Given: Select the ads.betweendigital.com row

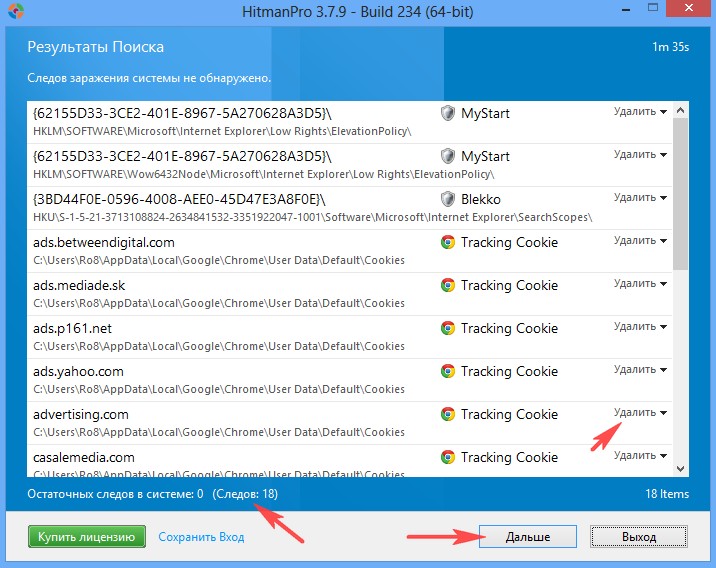Looking at the screenshot, I should pyautogui.click(x=350, y=251).
